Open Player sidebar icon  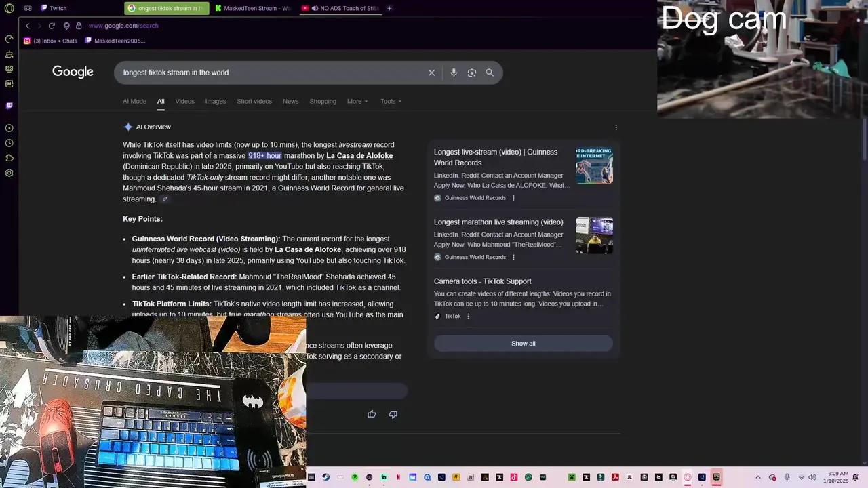tap(9, 128)
